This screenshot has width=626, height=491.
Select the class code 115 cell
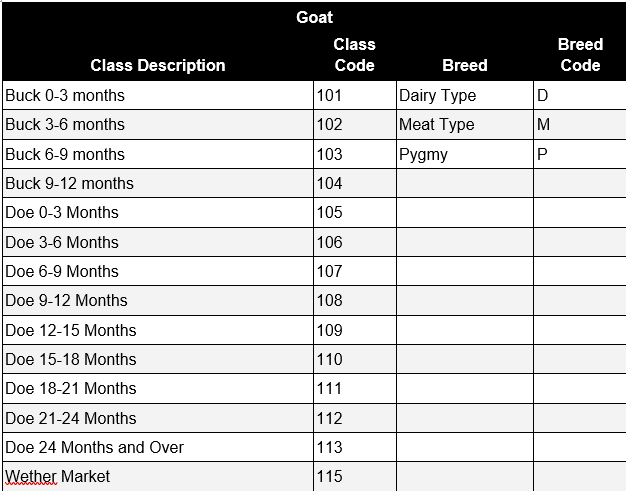point(355,477)
